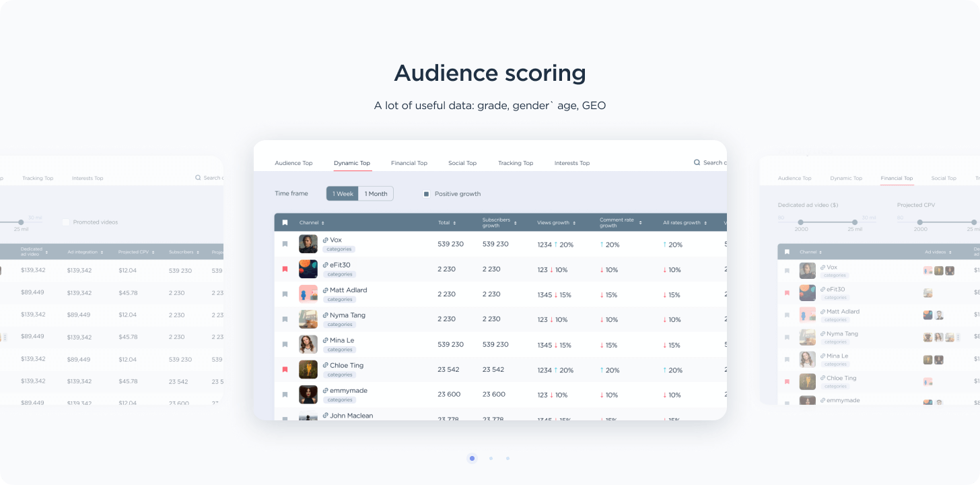The width and height of the screenshot is (980, 485).
Task: Bookmark the Vox row in center panel
Action: (x=285, y=244)
